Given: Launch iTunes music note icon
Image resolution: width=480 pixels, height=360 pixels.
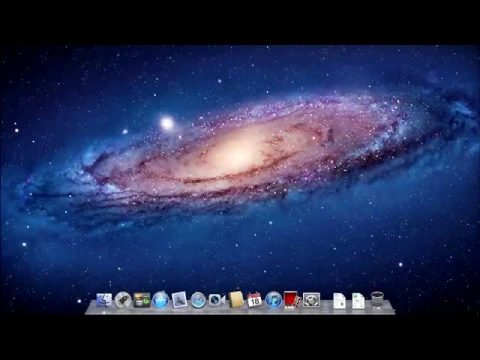Looking at the screenshot, I should [273, 300].
